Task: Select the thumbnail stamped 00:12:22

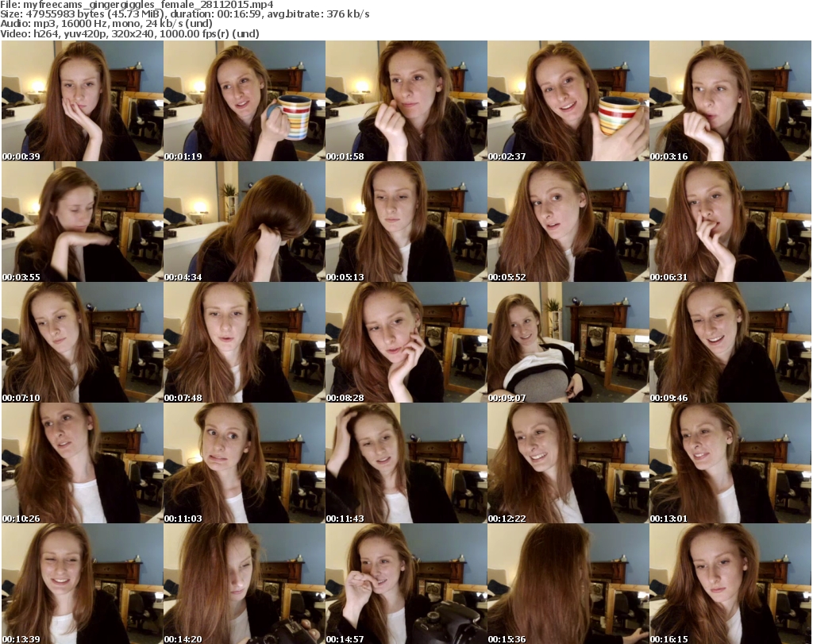Action: coord(568,463)
